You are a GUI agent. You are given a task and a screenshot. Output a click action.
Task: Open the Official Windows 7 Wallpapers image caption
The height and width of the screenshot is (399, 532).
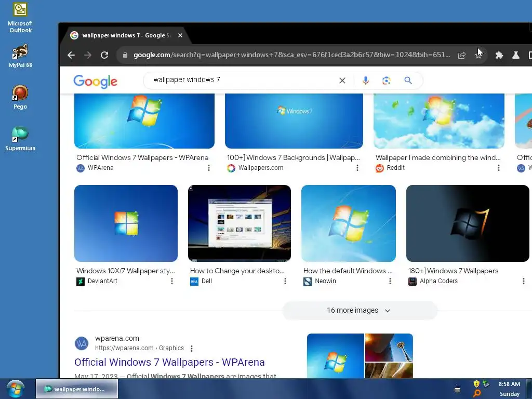tap(142, 157)
